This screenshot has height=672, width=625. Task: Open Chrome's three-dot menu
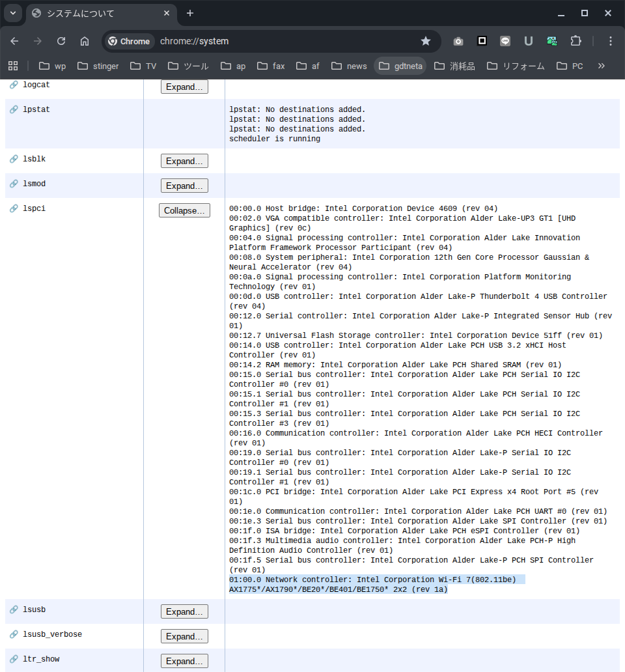click(611, 41)
